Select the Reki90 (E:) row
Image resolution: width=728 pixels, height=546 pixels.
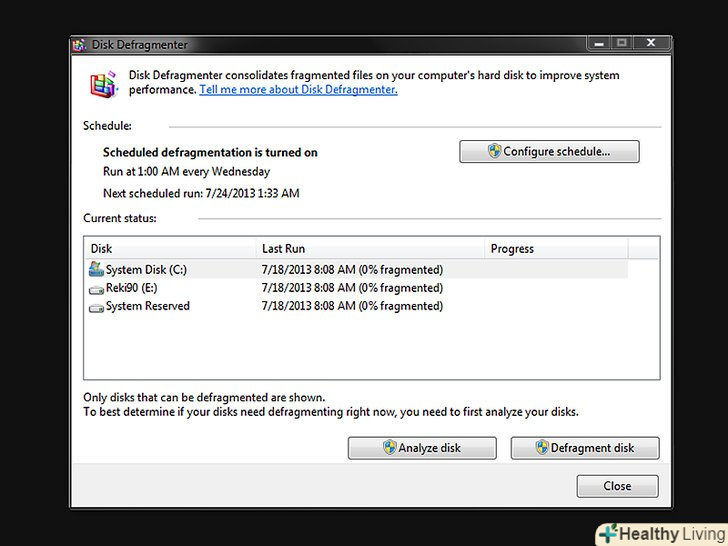pyautogui.click(x=357, y=288)
